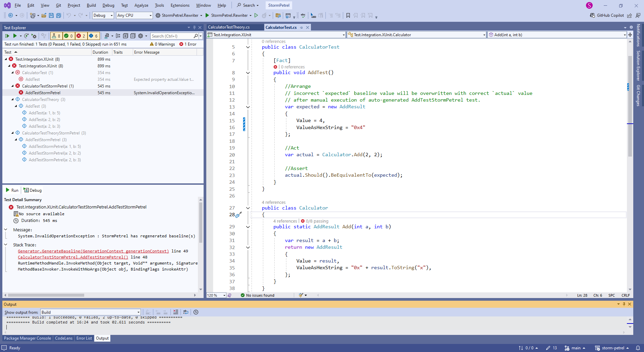The image size is (644, 352).
Task: Click the main branch button in status bar
Action: coord(575,348)
